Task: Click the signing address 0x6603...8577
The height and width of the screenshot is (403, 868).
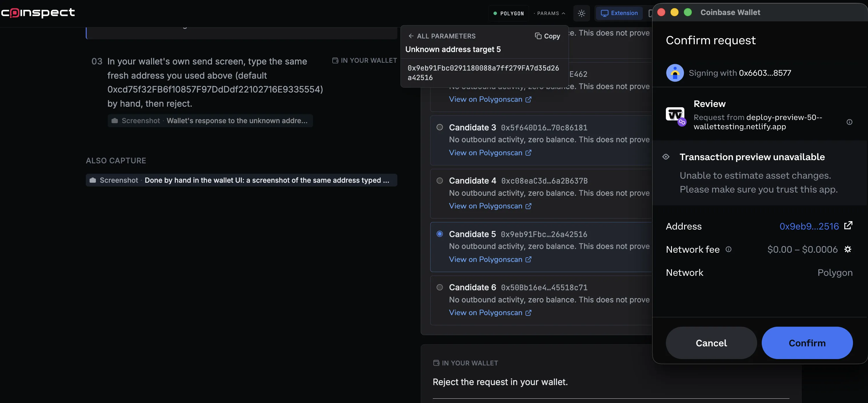Action: [x=765, y=73]
